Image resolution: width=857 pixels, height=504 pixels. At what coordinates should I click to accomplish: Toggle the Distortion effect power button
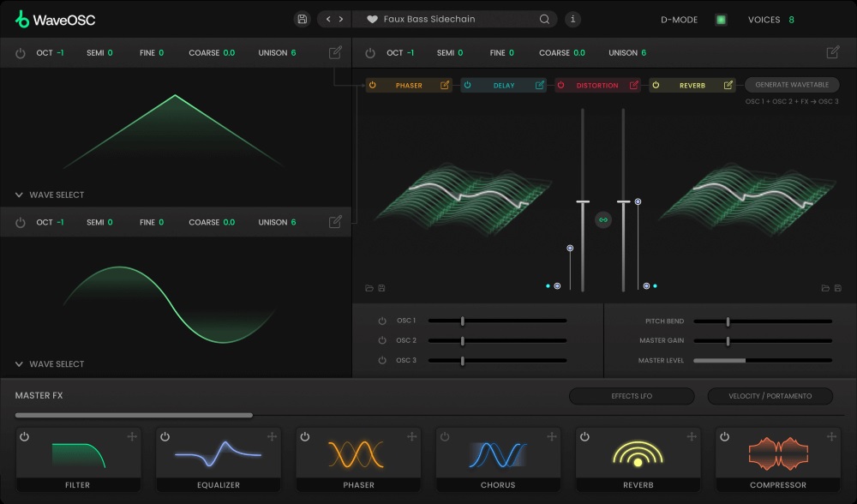coord(559,85)
